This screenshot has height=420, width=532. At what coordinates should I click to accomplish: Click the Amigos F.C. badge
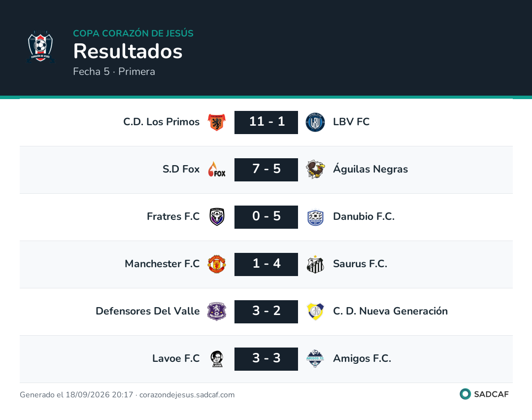(x=315, y=359)
